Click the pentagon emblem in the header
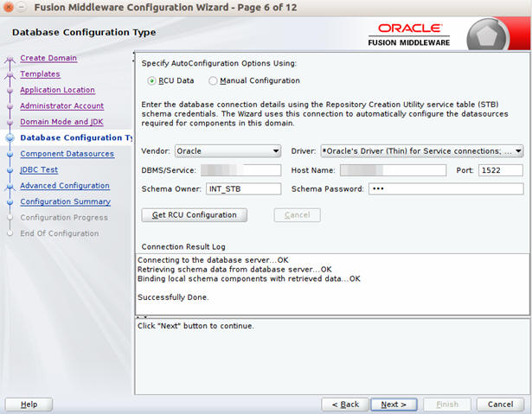This screenshot has width=532, height=414. [487, 35]
